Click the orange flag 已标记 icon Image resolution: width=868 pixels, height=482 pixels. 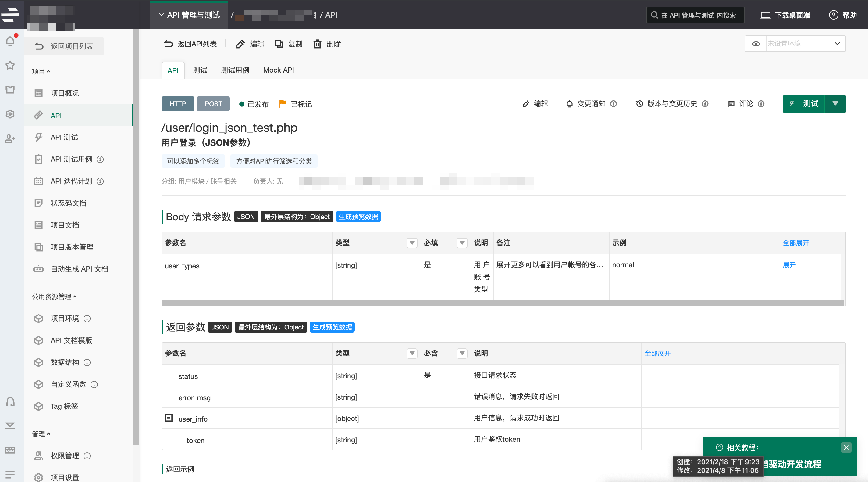282,103
